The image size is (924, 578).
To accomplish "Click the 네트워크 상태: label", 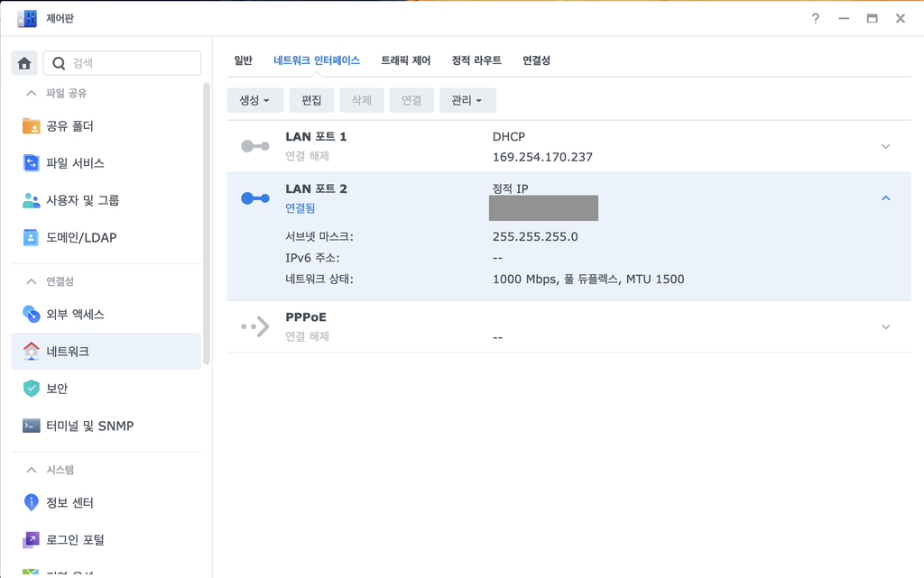I will (x=319, y=279).
